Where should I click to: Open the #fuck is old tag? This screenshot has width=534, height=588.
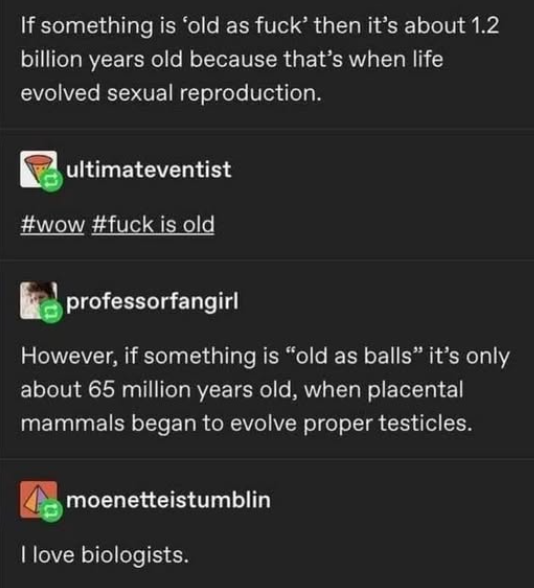[153, 224]
